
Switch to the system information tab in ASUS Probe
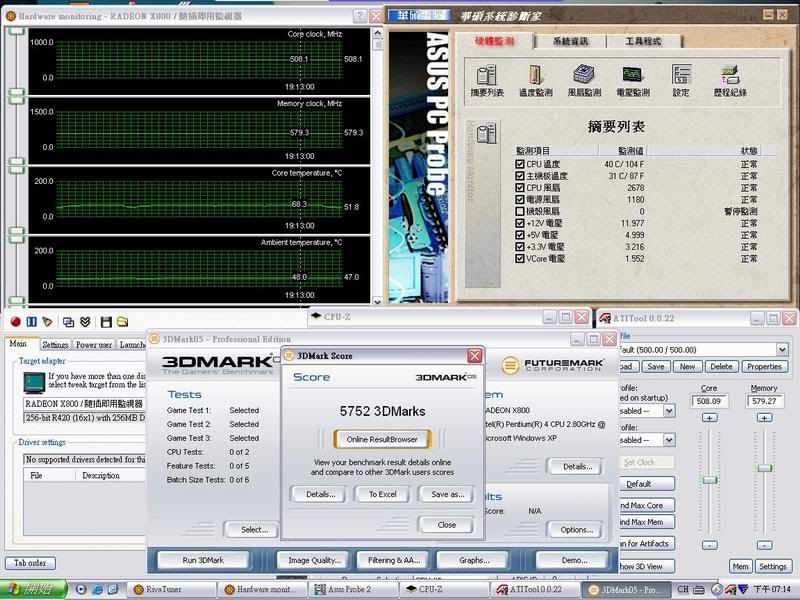point(569,41)
